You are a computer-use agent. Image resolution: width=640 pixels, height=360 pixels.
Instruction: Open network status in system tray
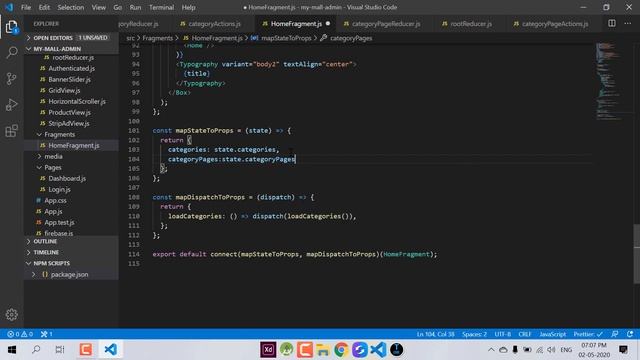[539, 350]
